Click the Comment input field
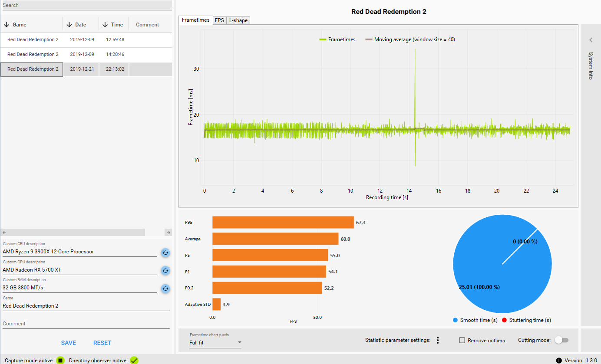601x364 pixels. 86,324
